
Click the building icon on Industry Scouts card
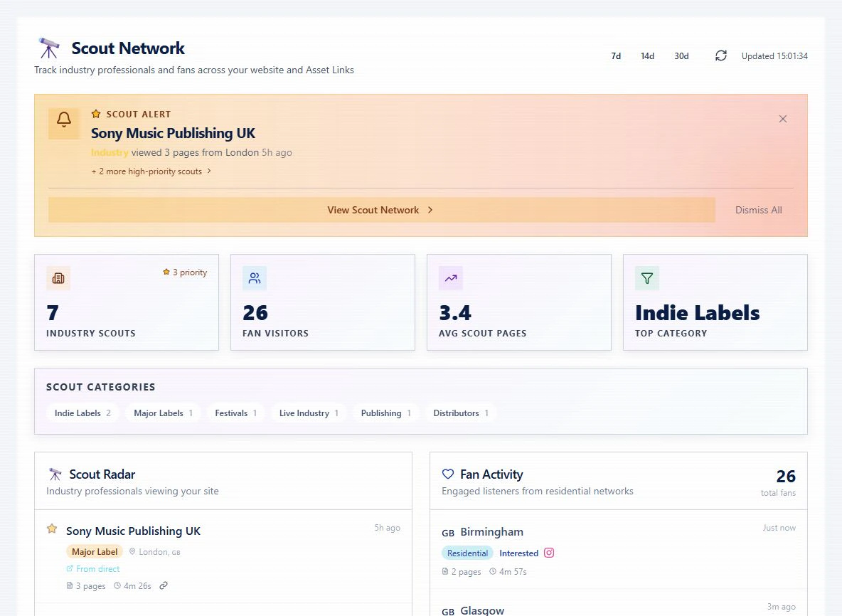pyautogui.click(x=58, y=278)
